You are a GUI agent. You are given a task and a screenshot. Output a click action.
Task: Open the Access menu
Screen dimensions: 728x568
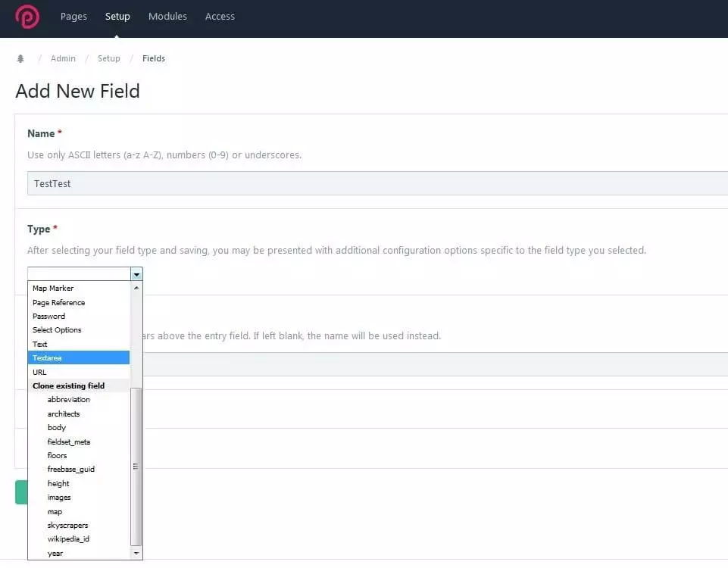tap(220, 17)
